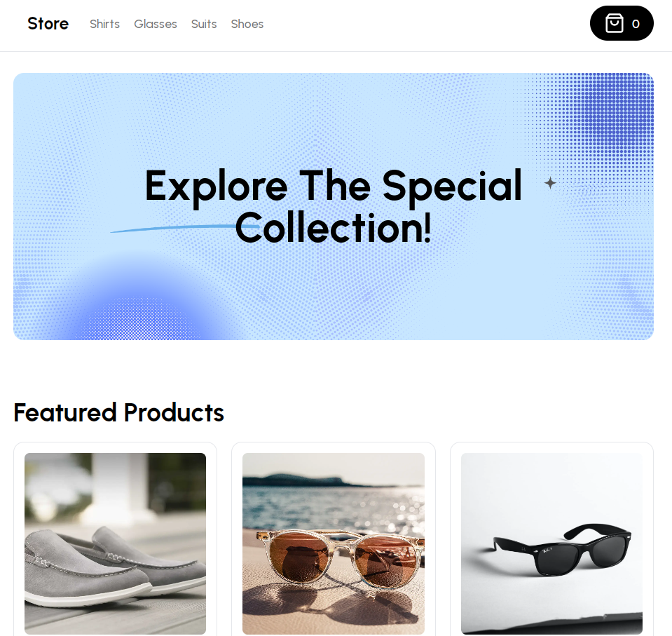Click the cart item count showing 0
This screenshot has width=672, height=636.
(x=636, y=24)
